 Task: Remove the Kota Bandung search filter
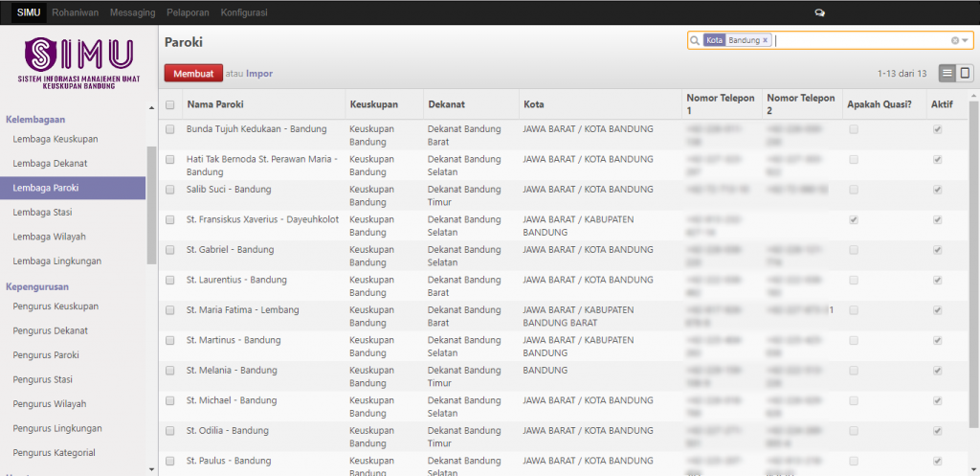766,40
